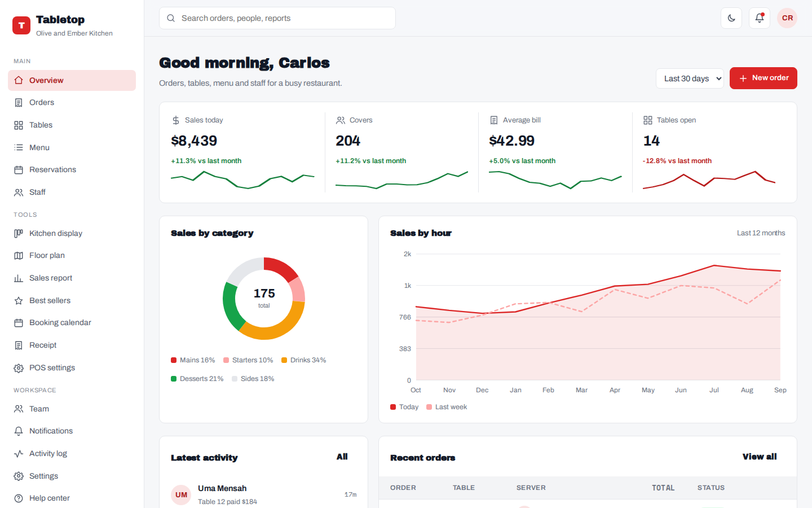Click the Kitchen display icon

pos(19,233)
